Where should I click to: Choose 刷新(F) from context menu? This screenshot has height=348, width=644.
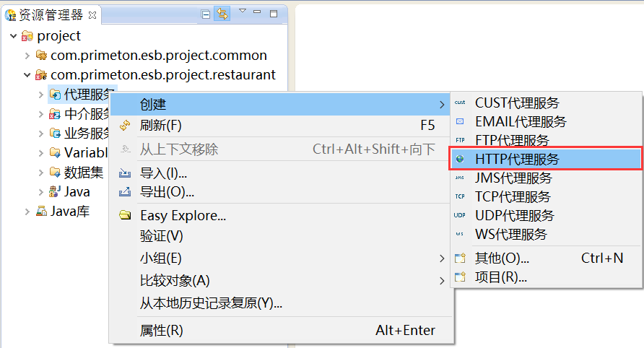(281, 126)
